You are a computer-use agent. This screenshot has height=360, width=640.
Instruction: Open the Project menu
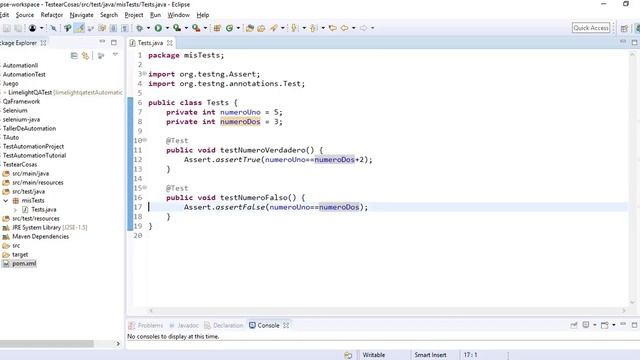(x=133, y=15)
